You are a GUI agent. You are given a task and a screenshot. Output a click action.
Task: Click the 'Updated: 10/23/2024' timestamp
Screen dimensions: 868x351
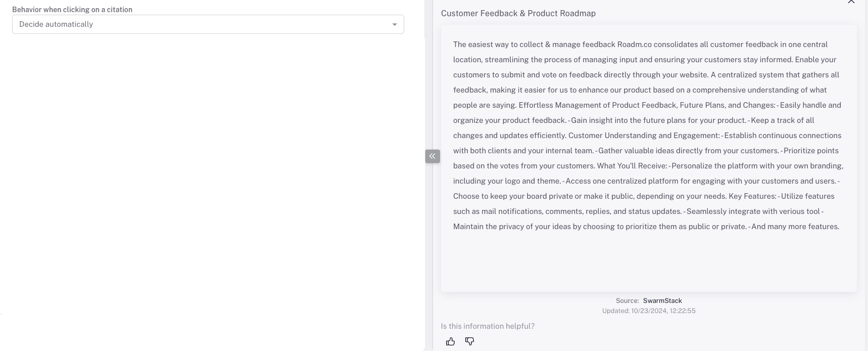click(x=648, y=311)
